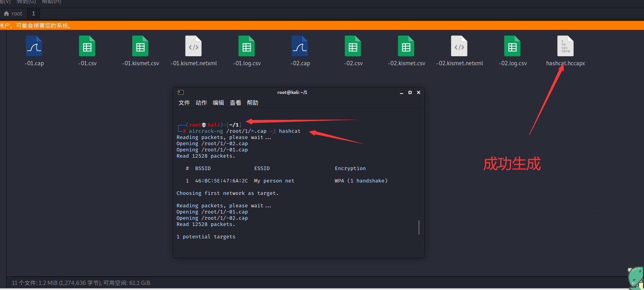This screenshot has width=644, height=290.
Task: Click the home icon in the path bar
Action: [6, 14]
